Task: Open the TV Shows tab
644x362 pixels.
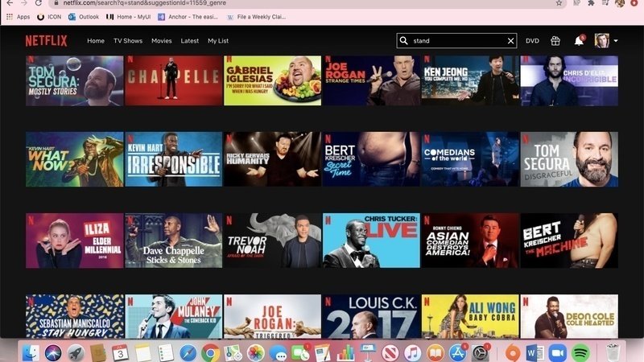Action: point(128,41)
